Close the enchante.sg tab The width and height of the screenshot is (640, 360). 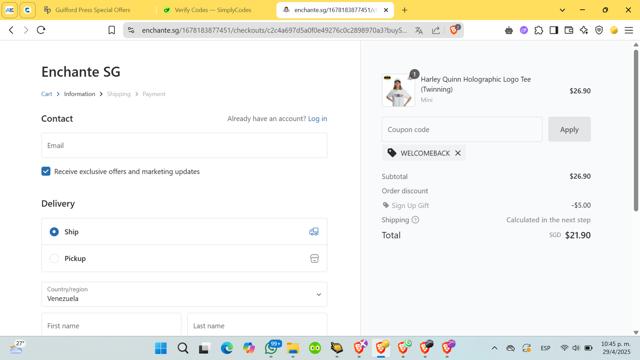tap(386, 10)
